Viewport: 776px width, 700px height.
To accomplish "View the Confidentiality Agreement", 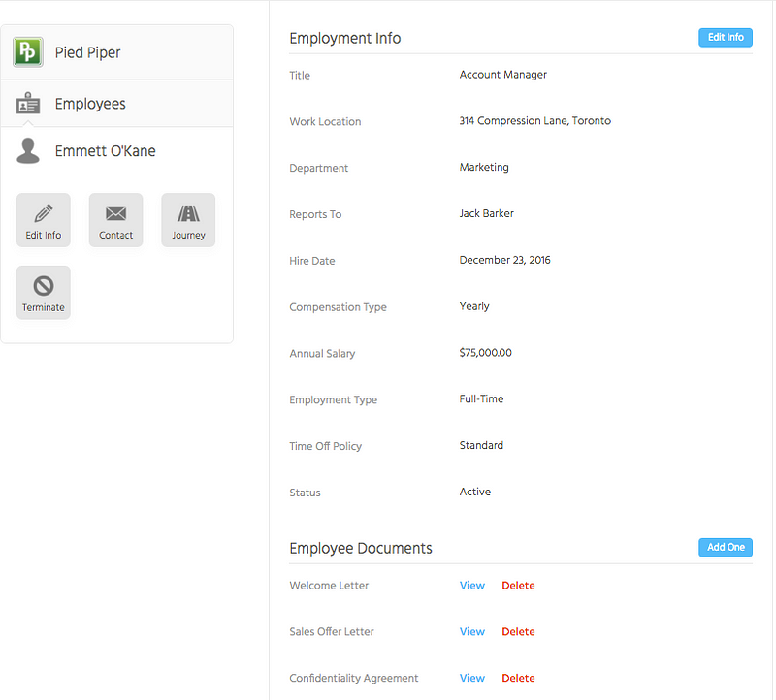I will coord(472,679).
